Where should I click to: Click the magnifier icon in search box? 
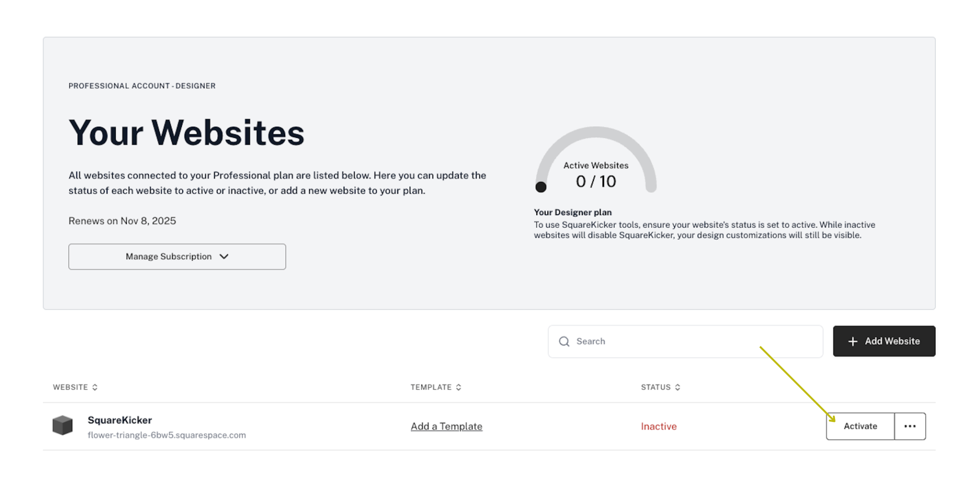pyautogui.click(x=564, y=342)
